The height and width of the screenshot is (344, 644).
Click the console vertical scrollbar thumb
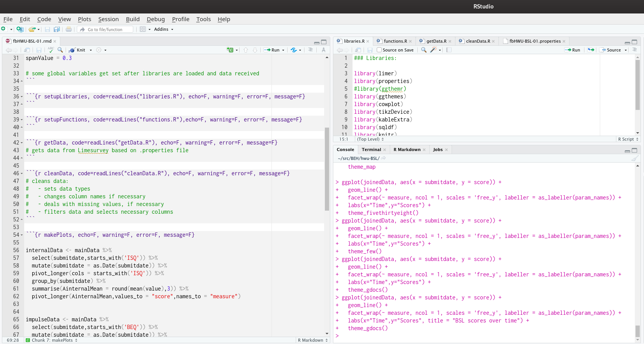click(x=637, y=331)
